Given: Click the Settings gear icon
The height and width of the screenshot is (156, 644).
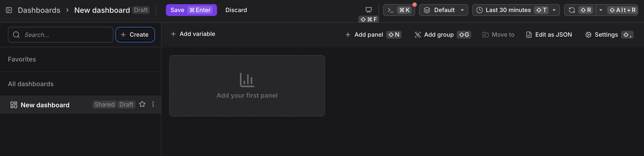Looking at the screenshot, I should coord(588,35).
